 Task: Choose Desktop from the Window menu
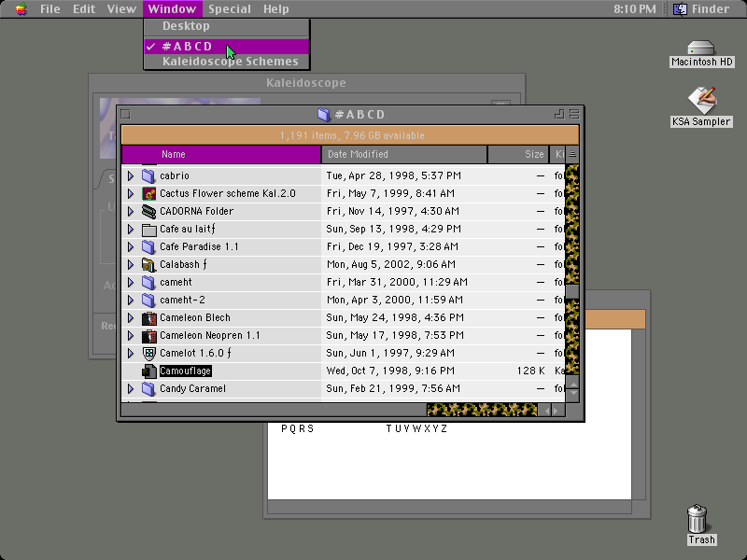(x=226, y=26)
